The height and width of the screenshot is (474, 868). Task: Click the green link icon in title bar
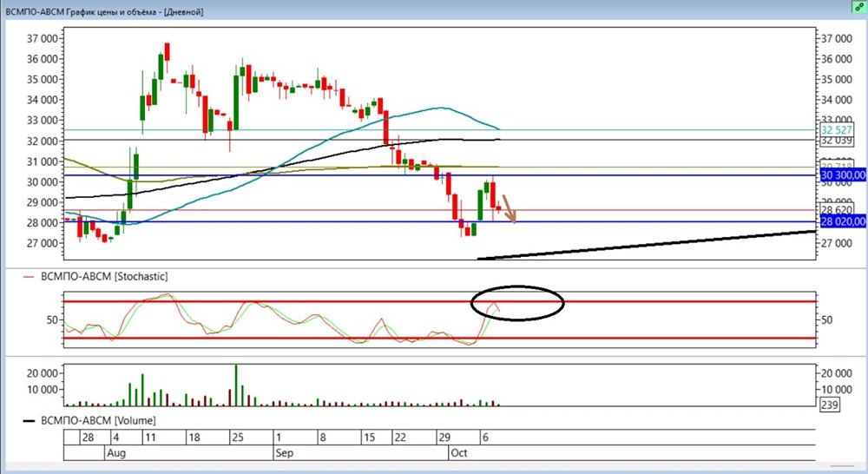pyautogui.click(x=856, y=7)
